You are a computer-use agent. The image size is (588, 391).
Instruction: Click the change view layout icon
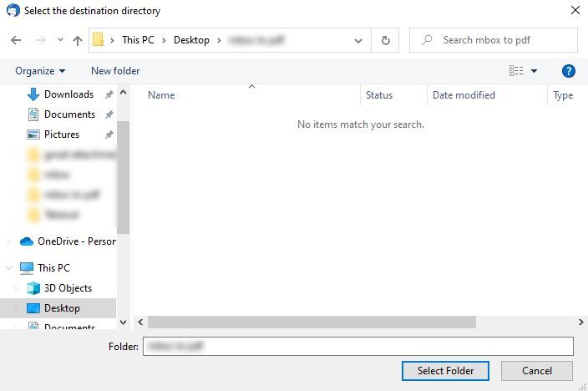coord(516,71)
